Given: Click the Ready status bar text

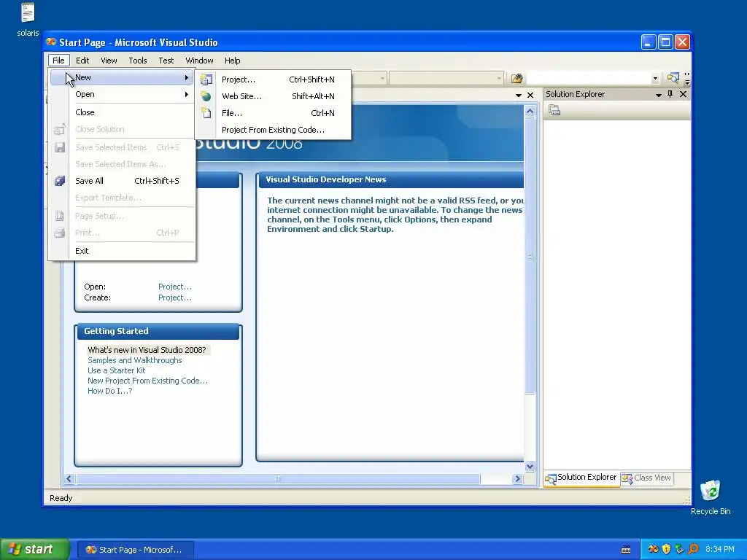Looking at the screenshot, I should (x=61, y=498).
